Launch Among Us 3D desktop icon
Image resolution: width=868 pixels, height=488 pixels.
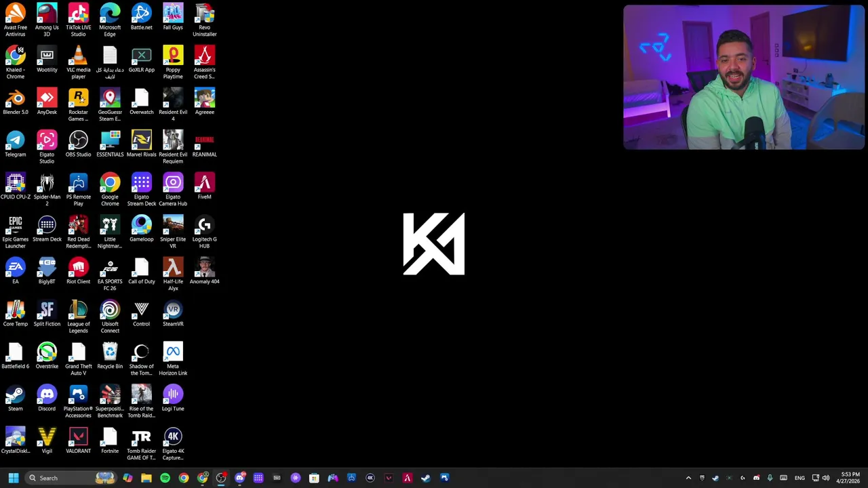click(47, 20)
